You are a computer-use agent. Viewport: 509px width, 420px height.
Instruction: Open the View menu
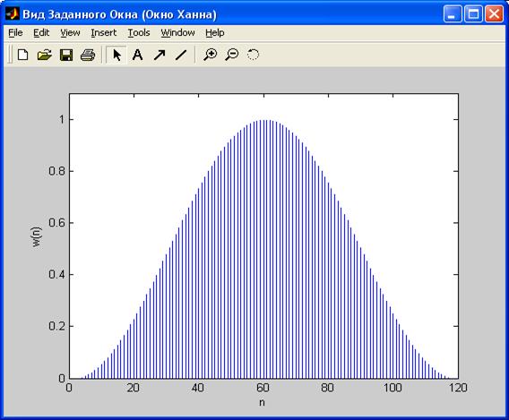[x=70, y=33]
